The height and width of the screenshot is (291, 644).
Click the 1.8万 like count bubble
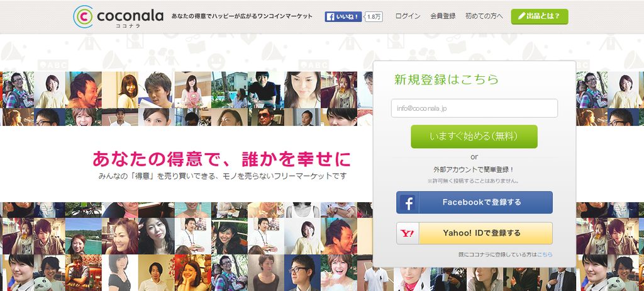click(374, 17)
